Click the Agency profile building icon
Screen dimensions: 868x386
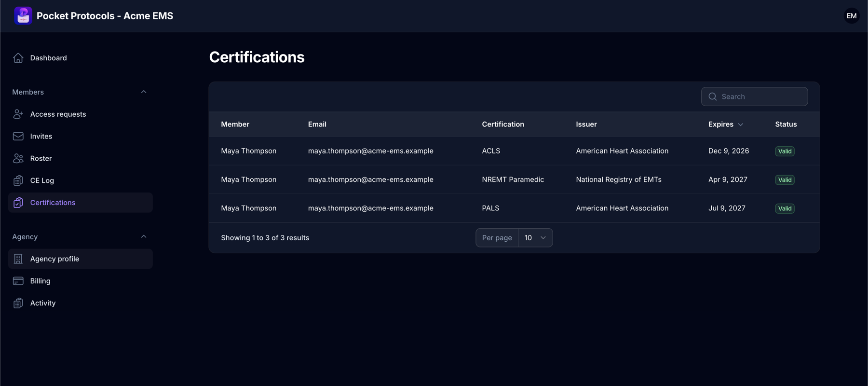tap(18, 259)
